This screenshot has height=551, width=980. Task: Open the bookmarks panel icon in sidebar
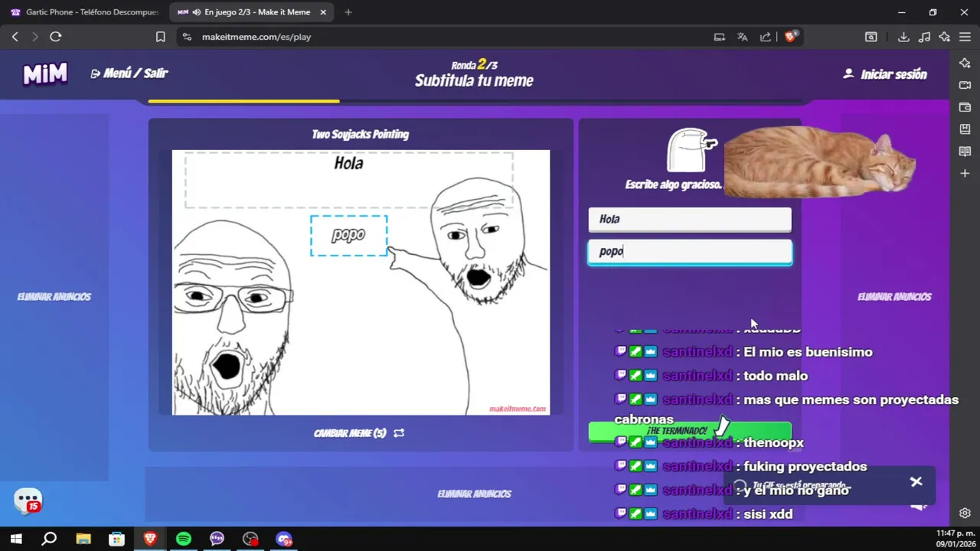click(965, 129)
